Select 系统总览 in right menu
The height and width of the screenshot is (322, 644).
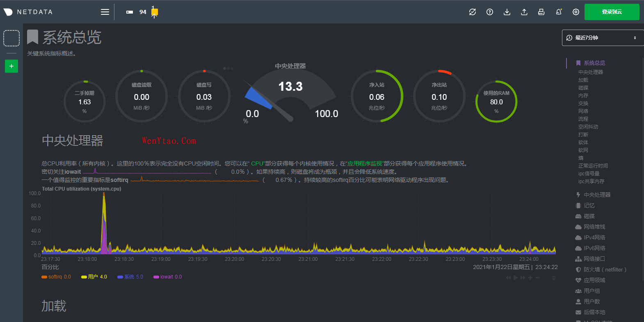pyautogui.click(x=594, y=63)
